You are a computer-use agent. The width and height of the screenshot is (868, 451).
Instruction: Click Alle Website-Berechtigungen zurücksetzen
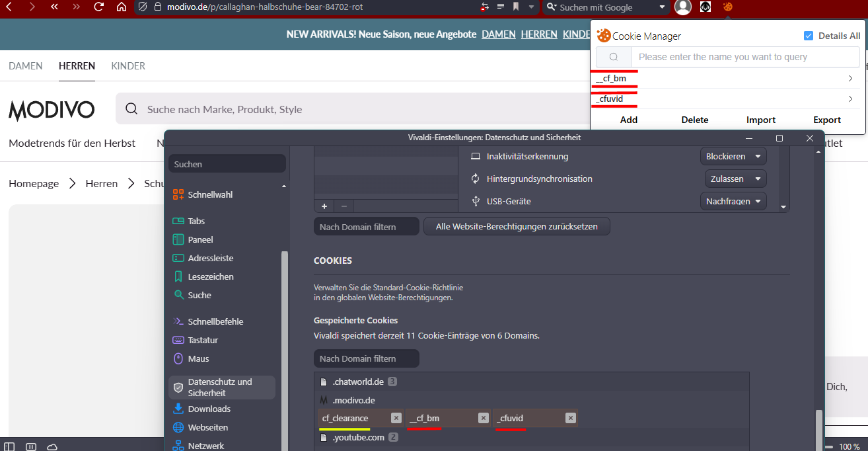pos(517,226)
